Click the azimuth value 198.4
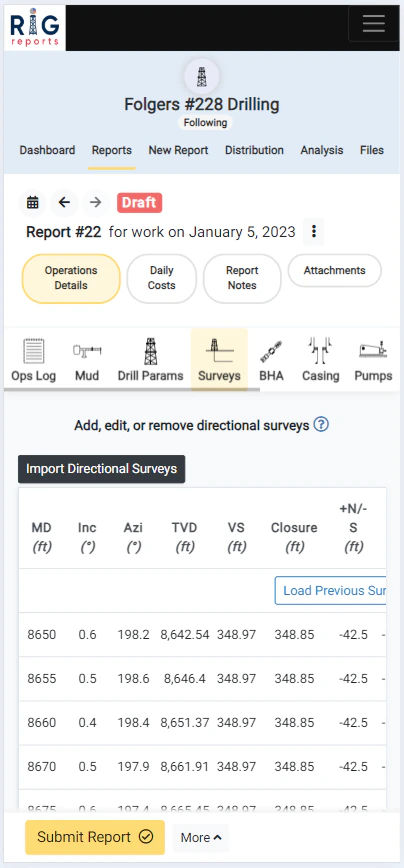Screen dimensions: 404x868 [133, 722]
